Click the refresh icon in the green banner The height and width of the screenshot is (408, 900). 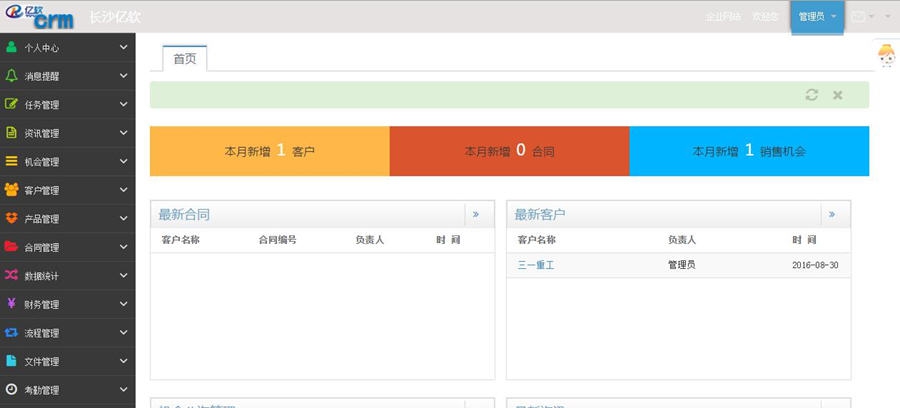[x=812, y=95]
